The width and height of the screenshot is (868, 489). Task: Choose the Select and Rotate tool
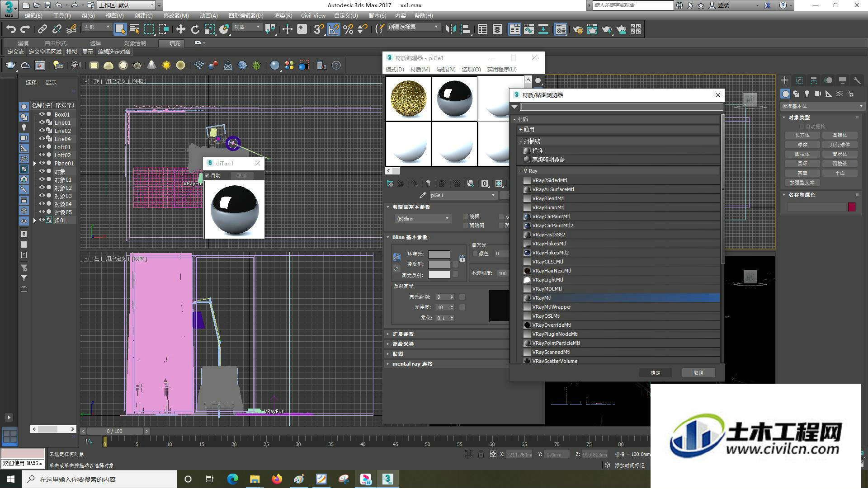tap(195, 29)
